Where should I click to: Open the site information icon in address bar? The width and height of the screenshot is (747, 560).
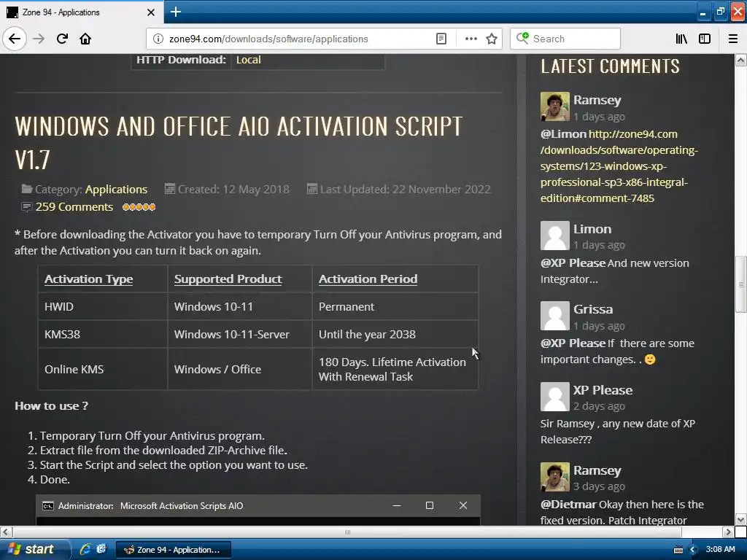pyautogui.click(x=158, y=39)
